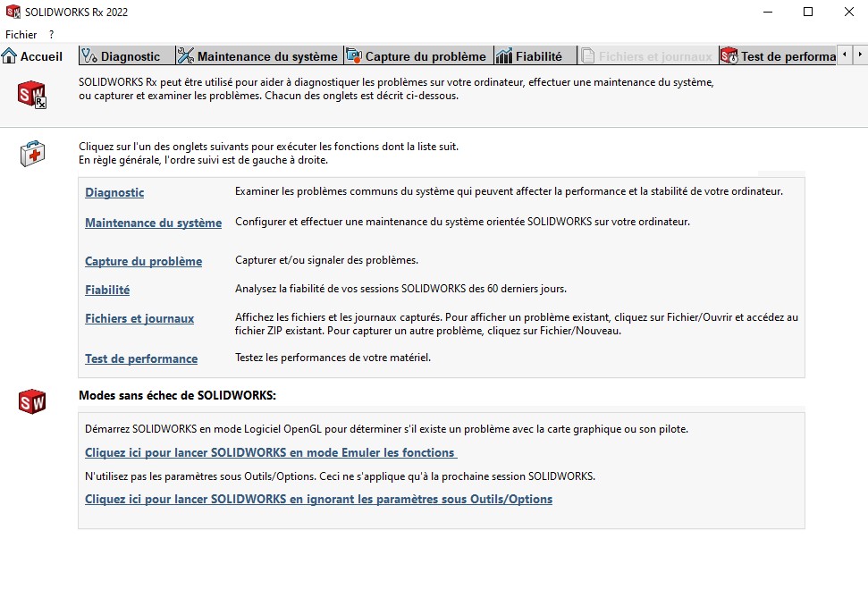Open the Fichier menu
The width and height of the screenshot is (868, 615).
coord(21,34)
